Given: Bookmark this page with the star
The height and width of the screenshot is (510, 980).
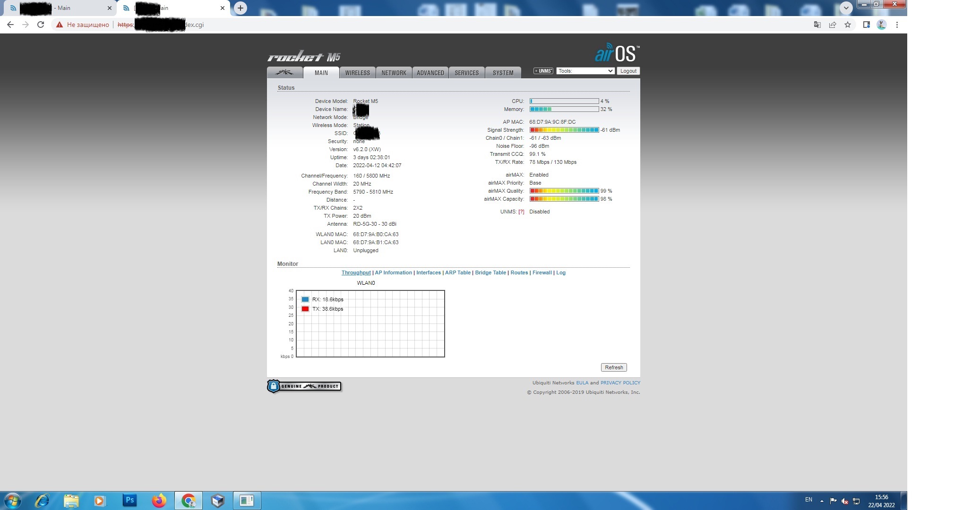Looking at the screenshot, I should [x=848, y=25].
